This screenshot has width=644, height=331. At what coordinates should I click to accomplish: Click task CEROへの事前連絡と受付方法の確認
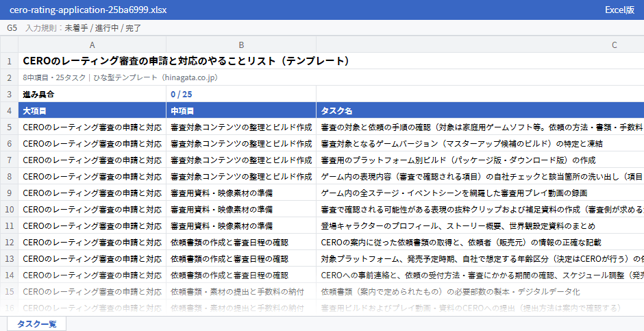480,275
